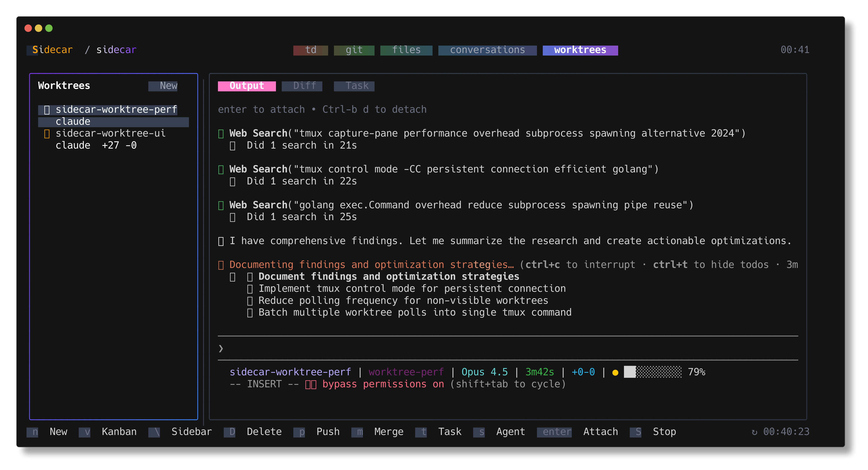The height and width of the screenshot is (470, 868).
Task: Click the status icon next to sidecar-worktree-perf
Action: pyautogui.click(x=47, y=109)
